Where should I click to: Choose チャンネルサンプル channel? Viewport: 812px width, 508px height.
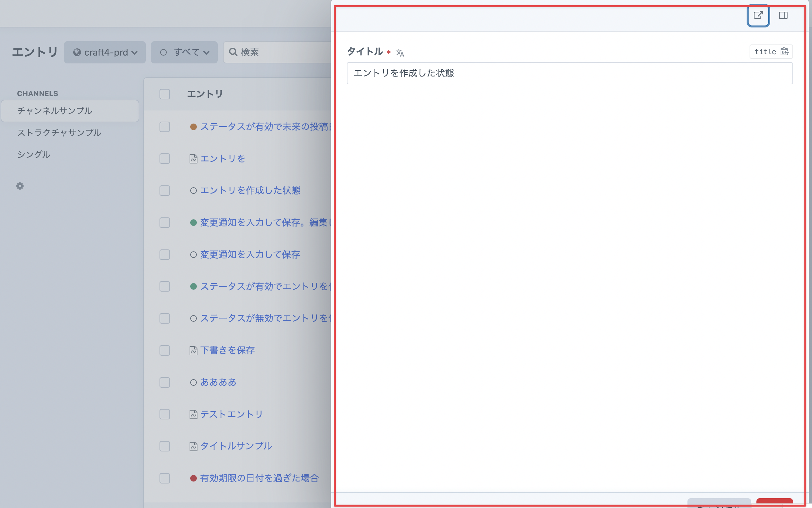[55, 111]
